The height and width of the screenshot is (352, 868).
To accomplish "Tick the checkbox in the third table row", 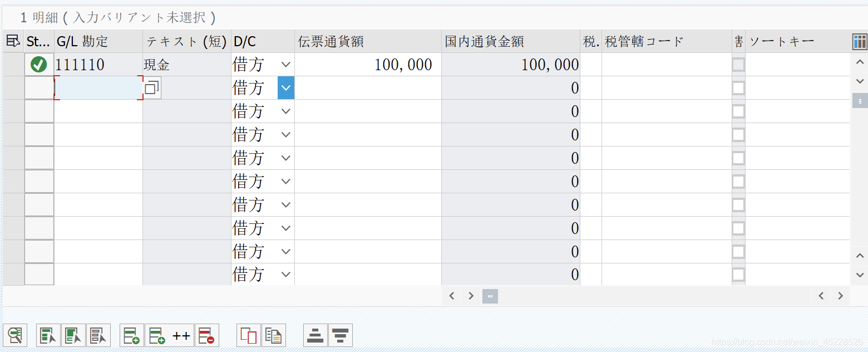I will pos(738,111).
